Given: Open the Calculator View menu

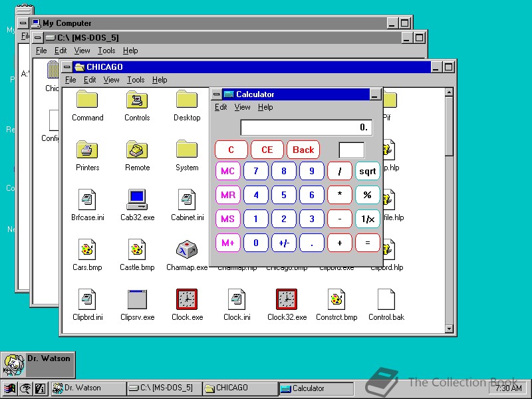Looking at the screenshot, I should pyautogui.click(x=242, y=107).
